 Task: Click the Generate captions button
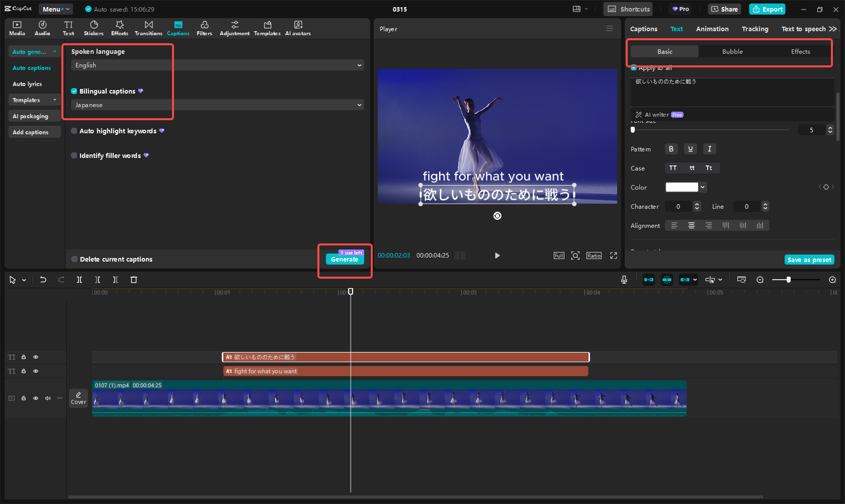point(345,260)
